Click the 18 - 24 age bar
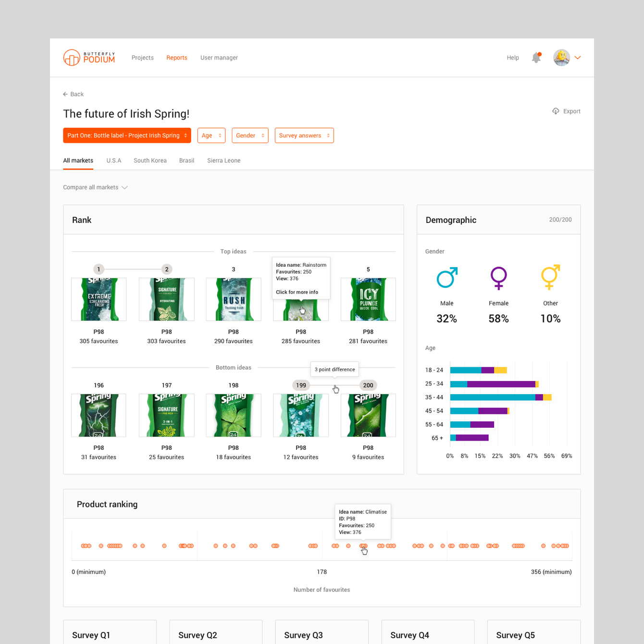This screenshot has width=644, height=644. pos(479,370)
